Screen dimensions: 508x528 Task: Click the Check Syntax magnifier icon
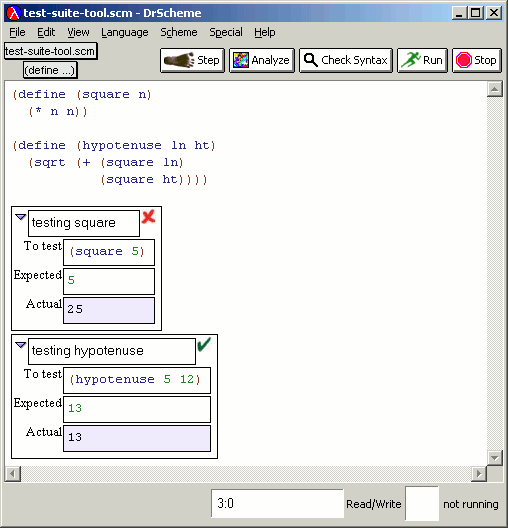[x=310, y=60]
